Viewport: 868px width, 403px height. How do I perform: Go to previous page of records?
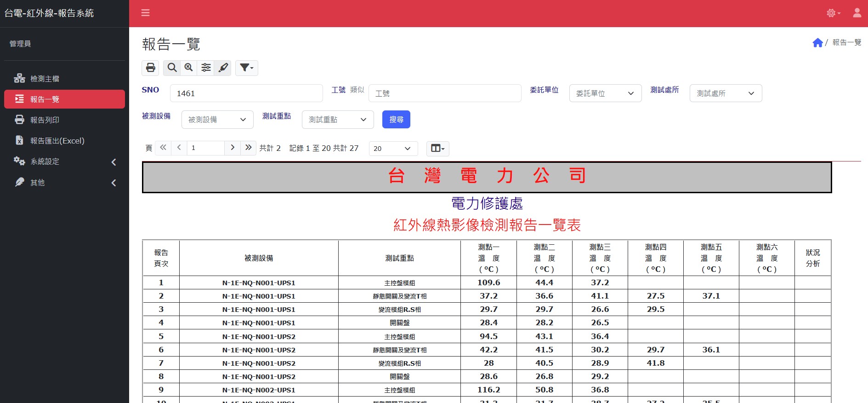pos(179,148)
